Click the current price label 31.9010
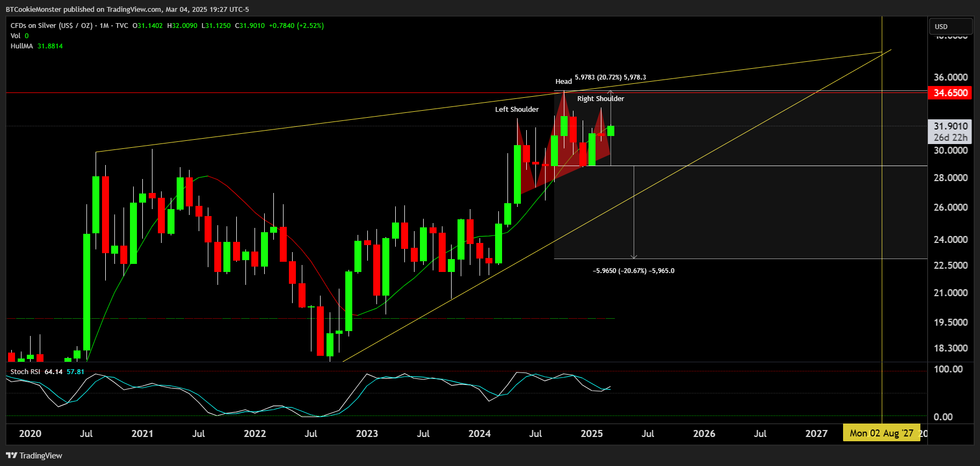This screenshot has height=466, width=980. pos(950,126)
